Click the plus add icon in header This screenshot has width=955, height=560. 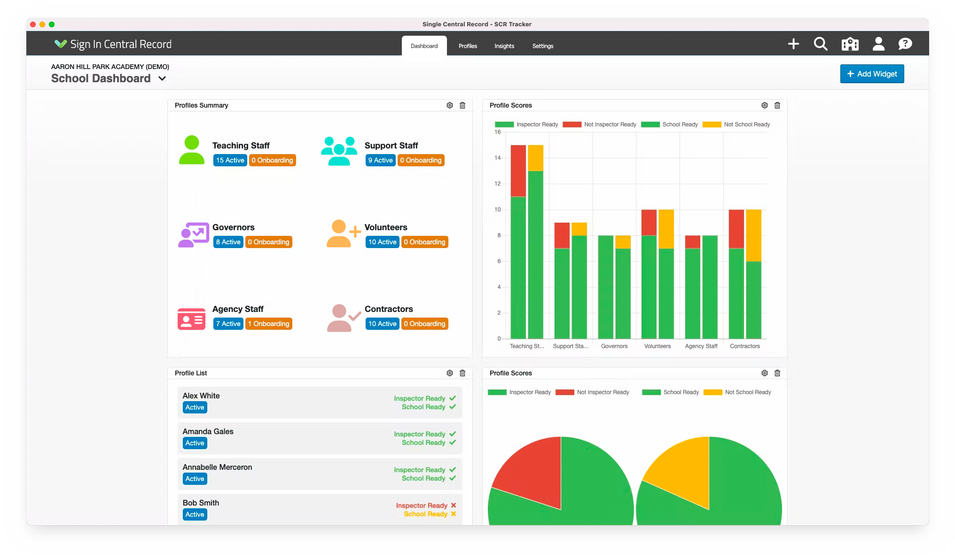[x=793, y=44]
